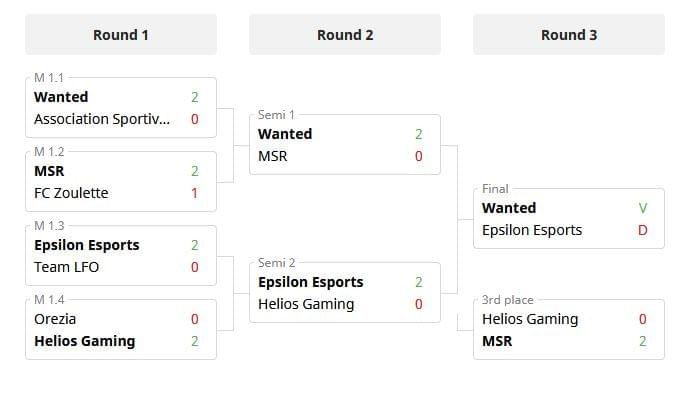Open MSR in 3rd place match
The image size is (688, 396).
tap(497, 341)
